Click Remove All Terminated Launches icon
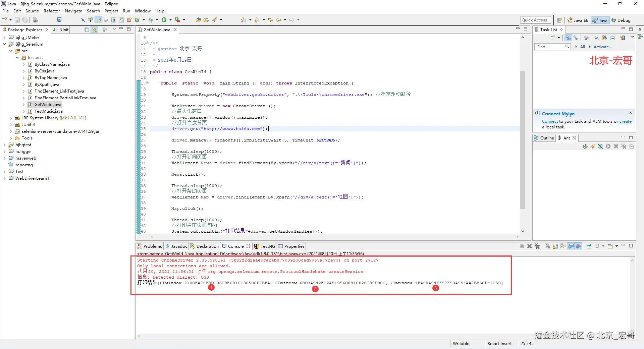 [x=537, y=246]
